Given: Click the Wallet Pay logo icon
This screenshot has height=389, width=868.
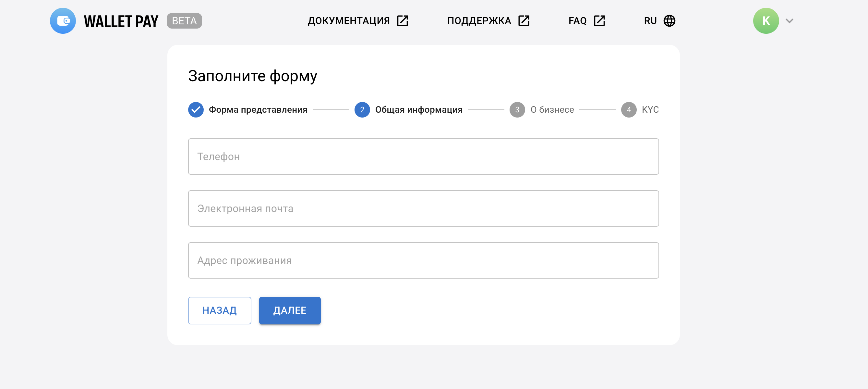Looking at the screenshot, I should 63,21.
